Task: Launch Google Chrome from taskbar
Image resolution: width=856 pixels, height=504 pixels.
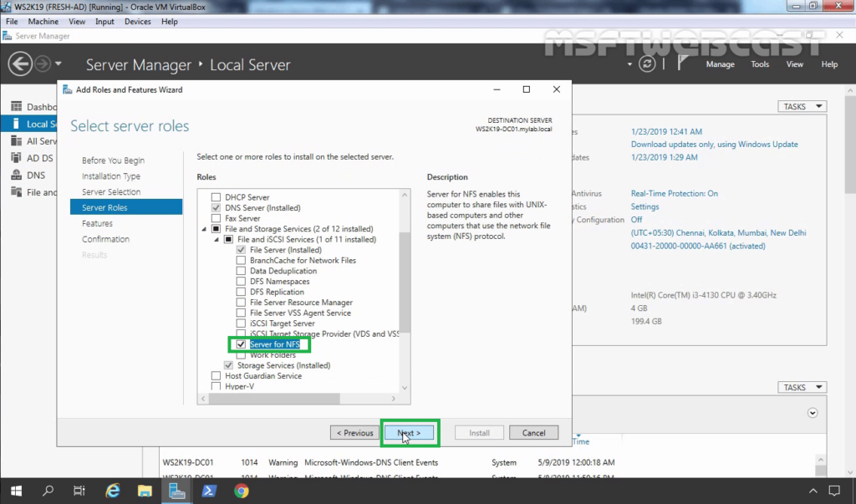Action: 242,491
